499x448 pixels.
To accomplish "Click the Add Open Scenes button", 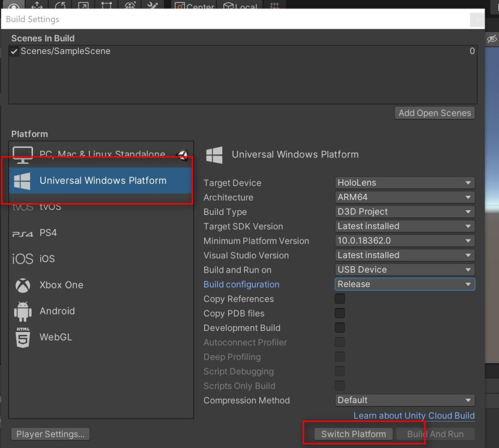I will click(x=435, y=113).
